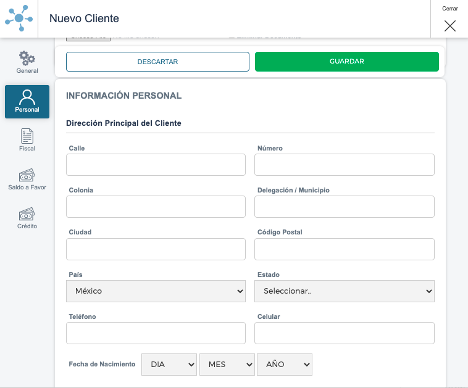Open the DIA birth date dropdown
468x388 pixels.
tap(169, 364)
